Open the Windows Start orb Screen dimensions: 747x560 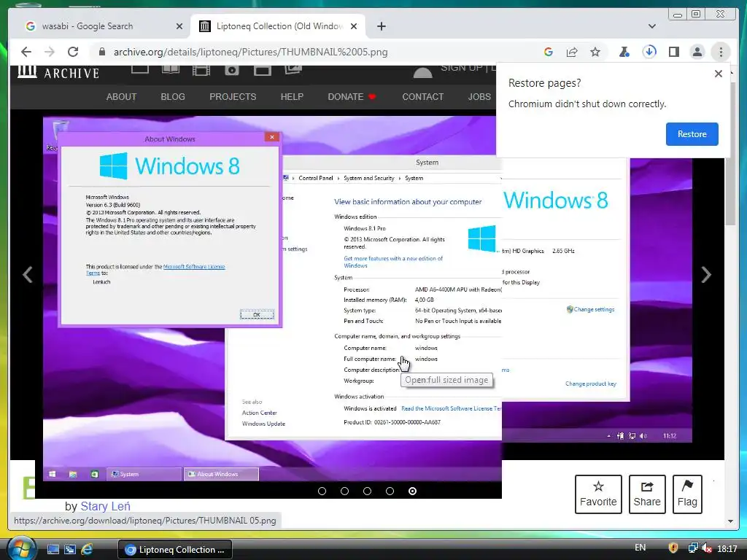click(21, 548)
